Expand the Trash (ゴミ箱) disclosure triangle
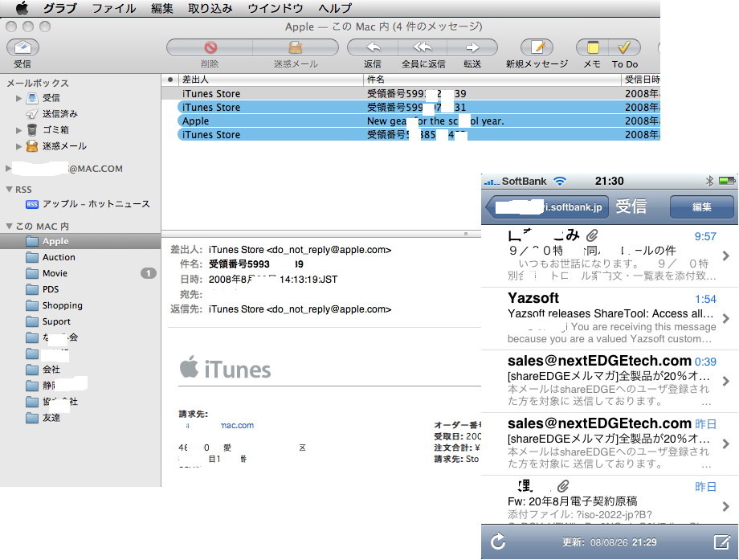 pyautogui.click(x=18, y=129)
